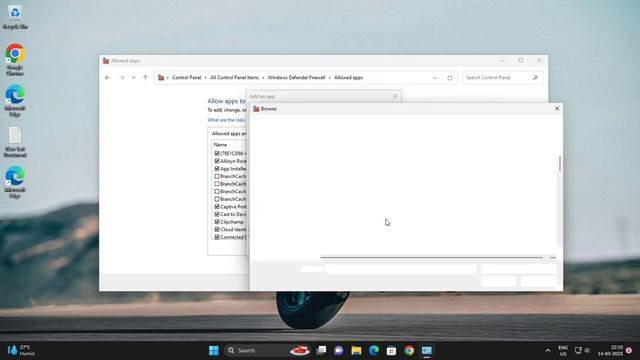Go up one level with the up arrow
The height and width of the screenshot is (360, 640).
pos(145,78)
